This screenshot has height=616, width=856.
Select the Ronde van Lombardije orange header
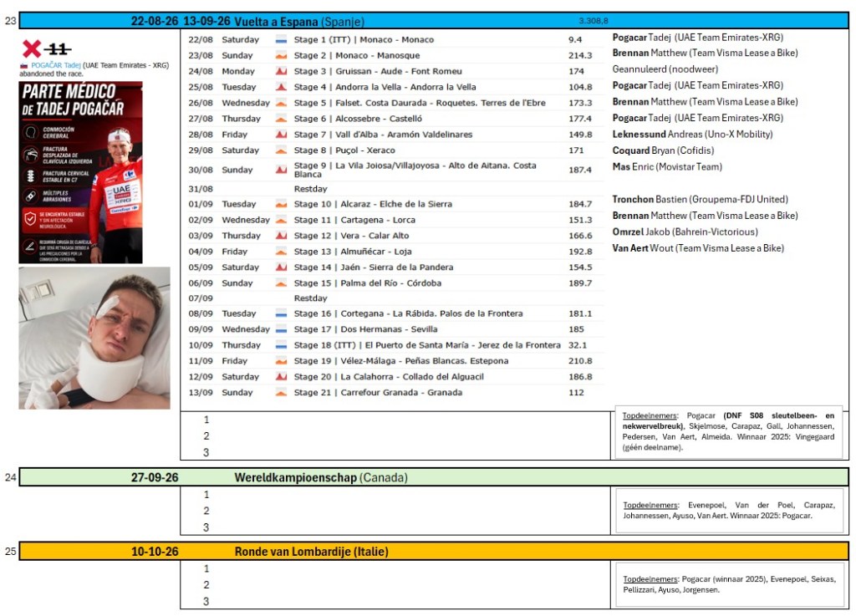pos(434,551)
